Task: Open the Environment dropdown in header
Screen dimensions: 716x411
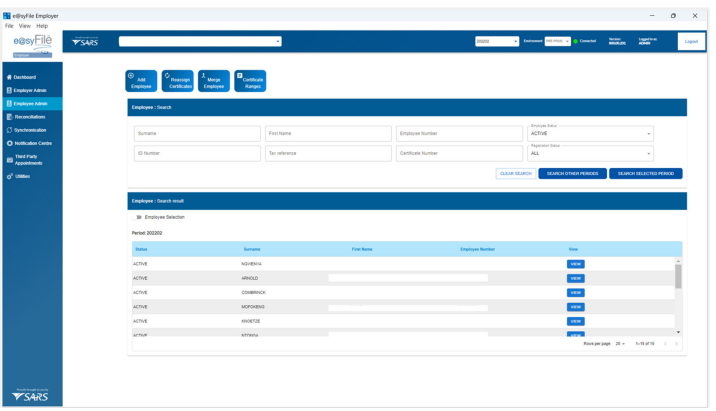Action: 557,41
